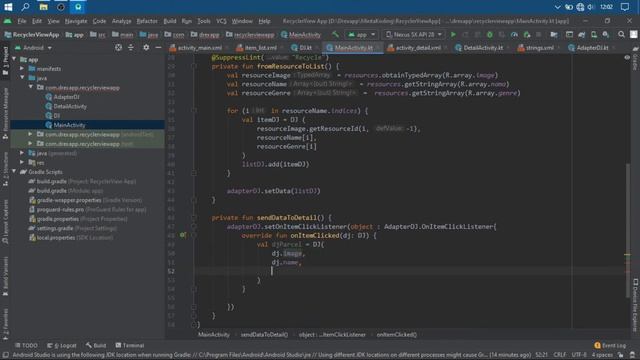The height and width of the screenshot is (360, 640).
Task: Show hidden system tray icons chevron
Action: (x=557, y=7)
